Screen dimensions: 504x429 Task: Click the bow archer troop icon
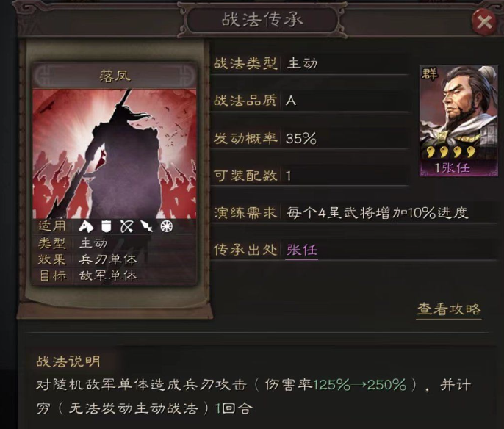coord(126,226)
